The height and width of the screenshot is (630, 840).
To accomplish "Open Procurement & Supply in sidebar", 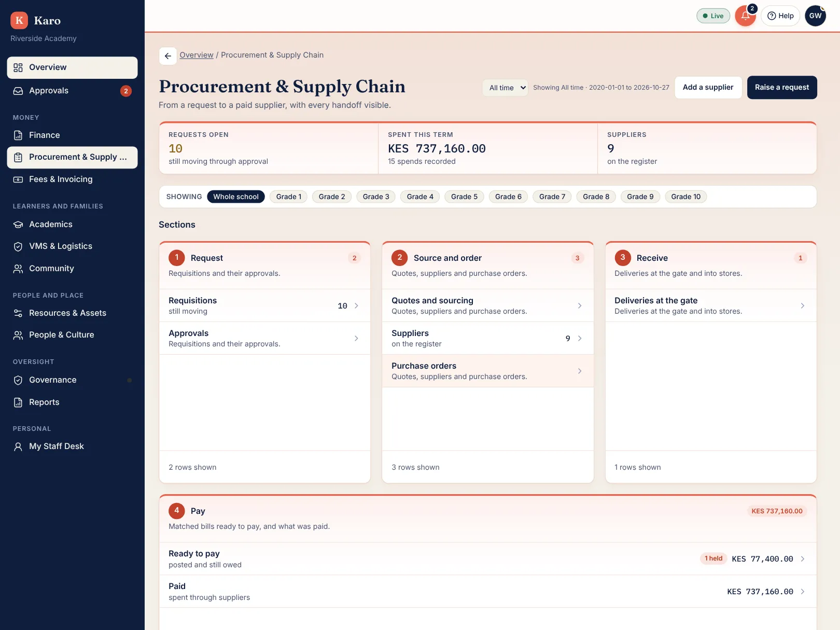I will tap(72, 158).
